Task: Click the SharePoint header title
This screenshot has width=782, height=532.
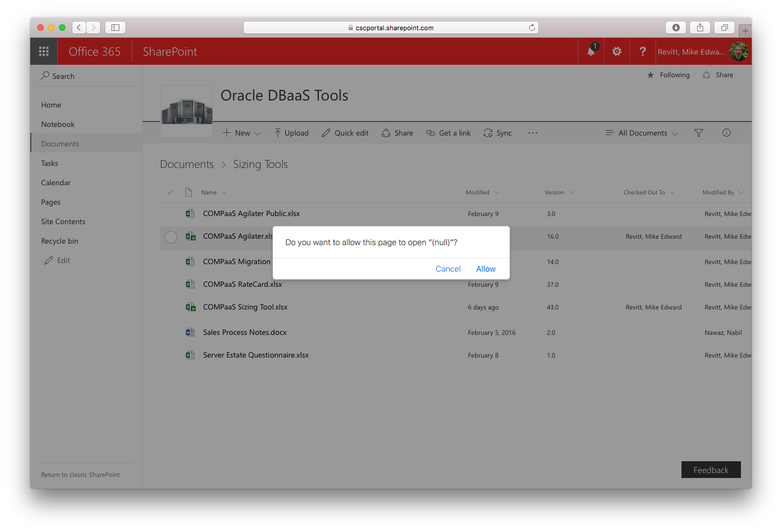Action: click(170, 51)
